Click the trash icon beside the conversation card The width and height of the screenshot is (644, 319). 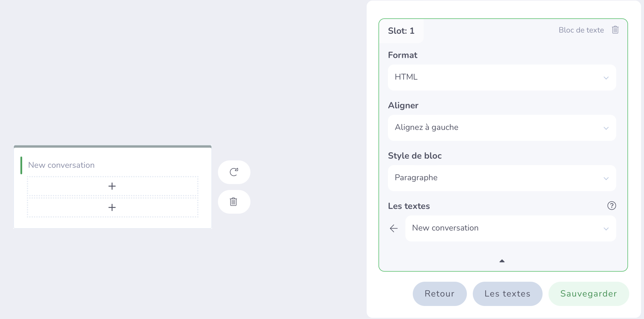pos(234,202)
